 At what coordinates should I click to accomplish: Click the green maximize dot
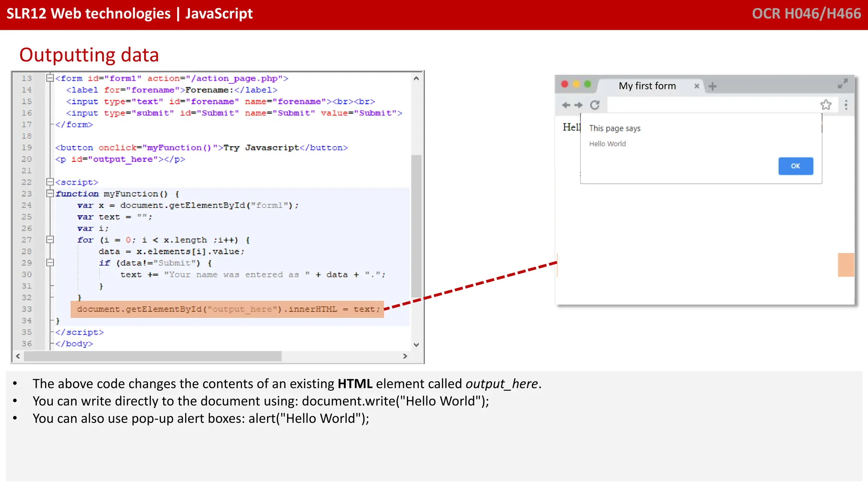point(587,84)
